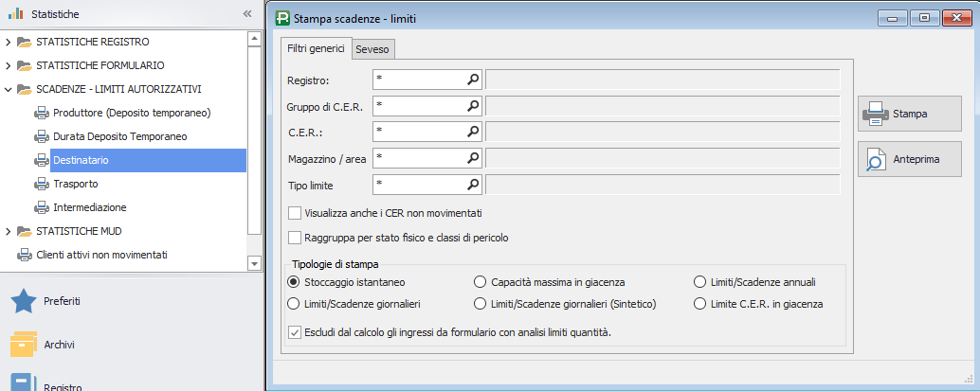
Task: Click the Magazzino / area search magnifier
Action: pyautogui.click(x=473, y=157)
